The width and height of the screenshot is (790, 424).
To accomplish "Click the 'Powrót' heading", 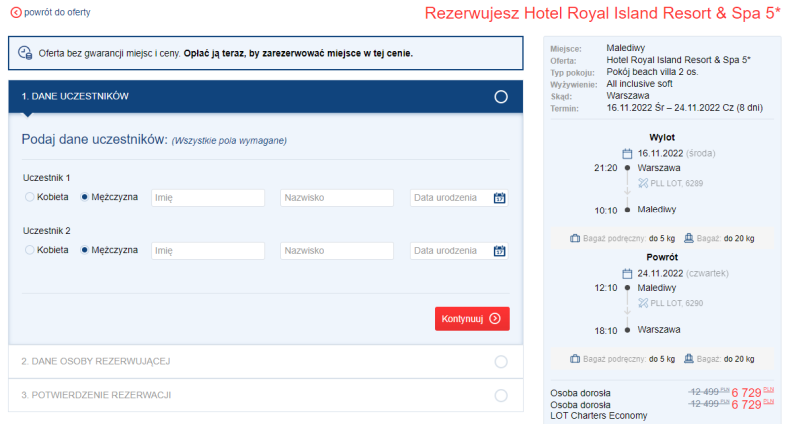I will pyautogui.click(x=662, y=257).
